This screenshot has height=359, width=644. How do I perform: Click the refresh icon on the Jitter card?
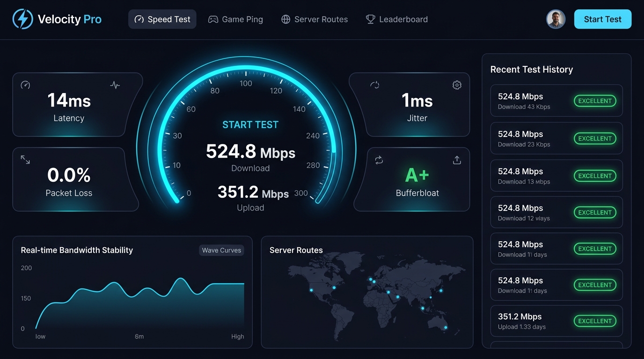click(374, 85)
